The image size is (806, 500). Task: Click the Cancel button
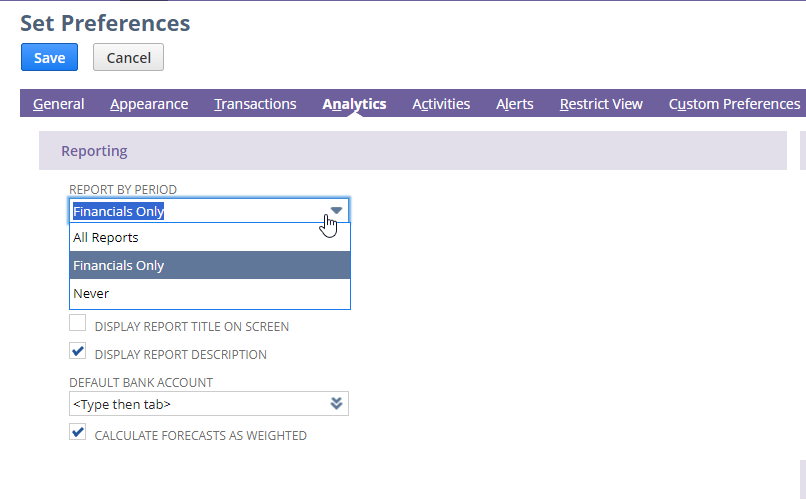coord(129,57)
